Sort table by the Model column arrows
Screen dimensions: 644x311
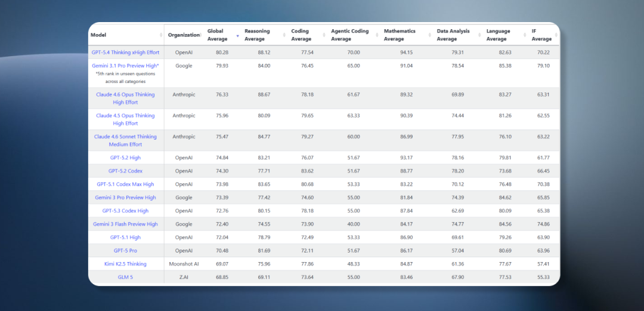[x=161, y=35]
